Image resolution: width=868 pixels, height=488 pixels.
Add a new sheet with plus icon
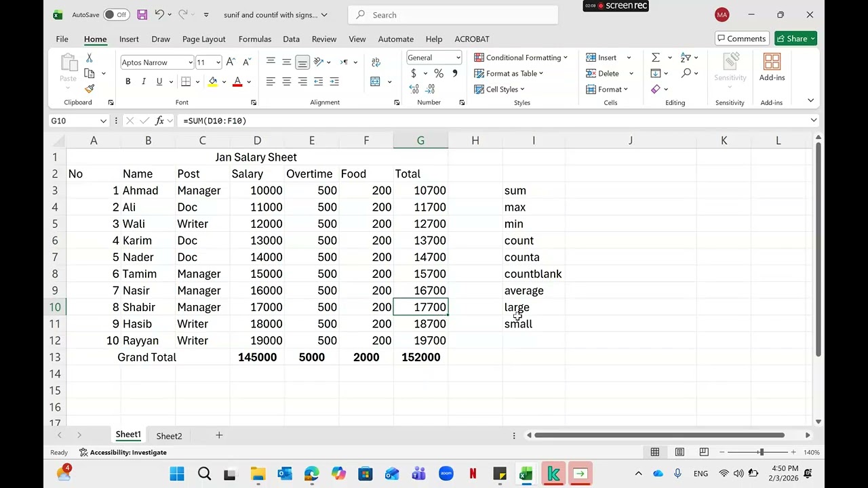(x=219, y=435)
